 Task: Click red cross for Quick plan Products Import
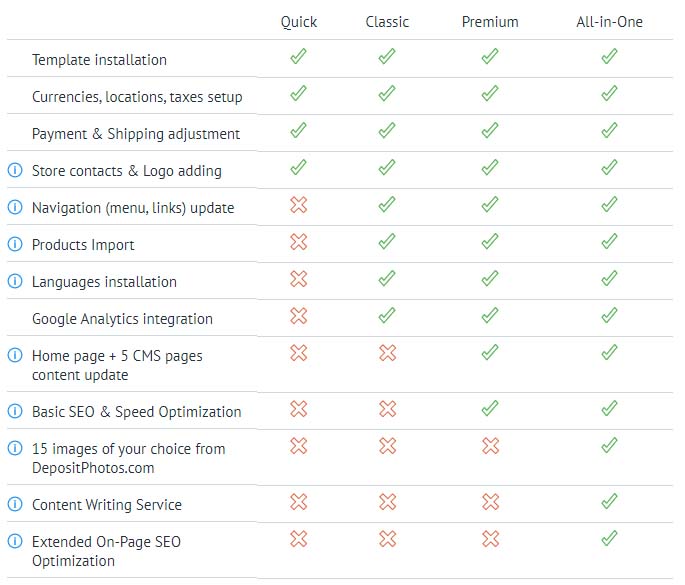(298, 242)
